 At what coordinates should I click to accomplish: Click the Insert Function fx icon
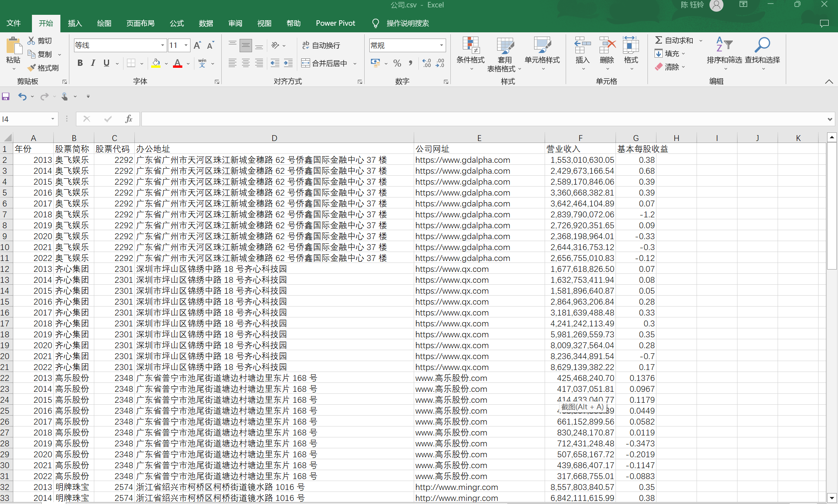coord(129,119)
